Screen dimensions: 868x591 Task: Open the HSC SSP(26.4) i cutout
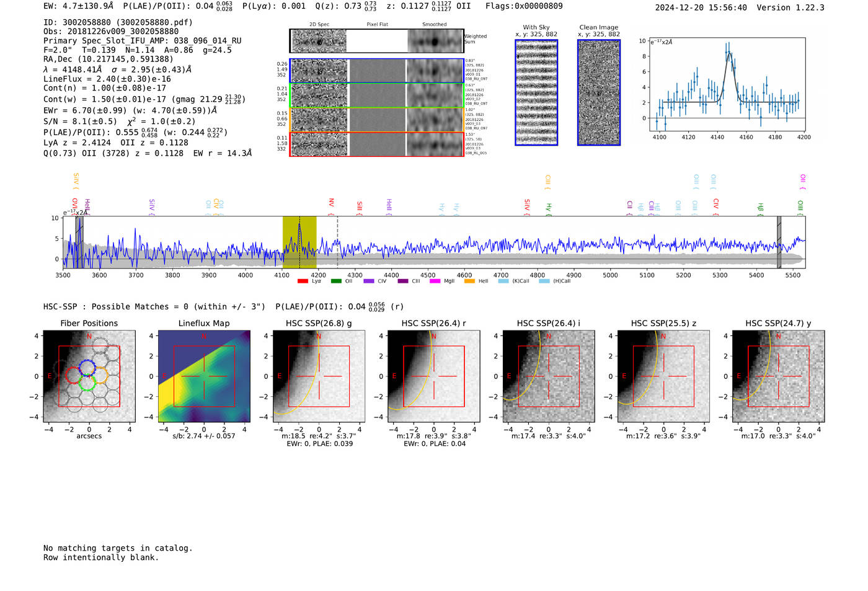549,376
